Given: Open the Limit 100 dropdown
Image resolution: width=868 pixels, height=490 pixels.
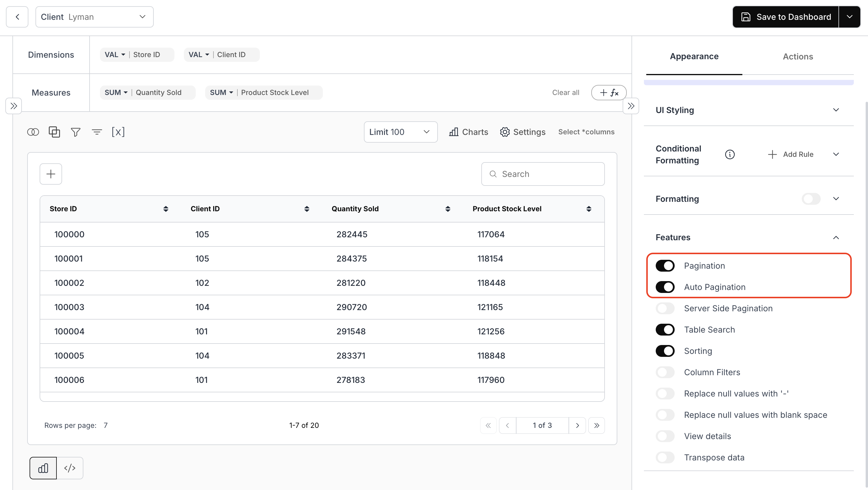Looking at the screenshot, I should pos(400,132).
